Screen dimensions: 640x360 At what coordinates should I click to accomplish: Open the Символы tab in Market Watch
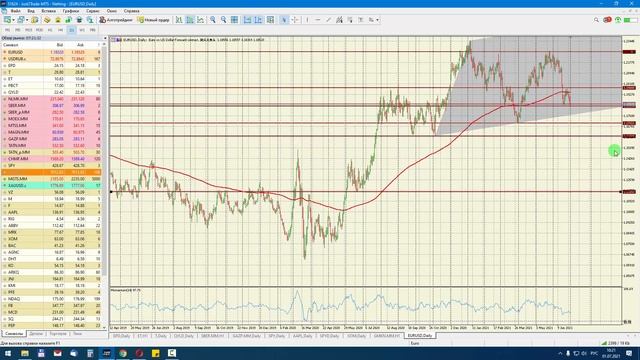click(14, 334)
